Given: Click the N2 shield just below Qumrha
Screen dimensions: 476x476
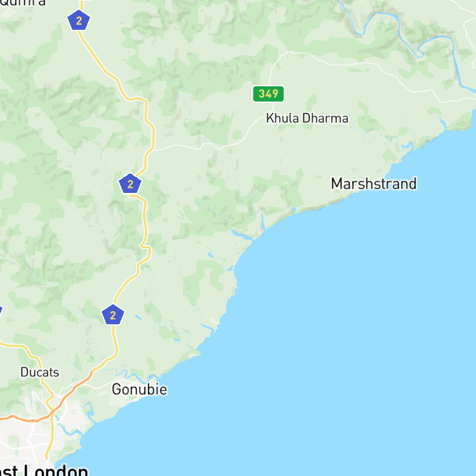Looking at the screenshot, I should 79,20.
